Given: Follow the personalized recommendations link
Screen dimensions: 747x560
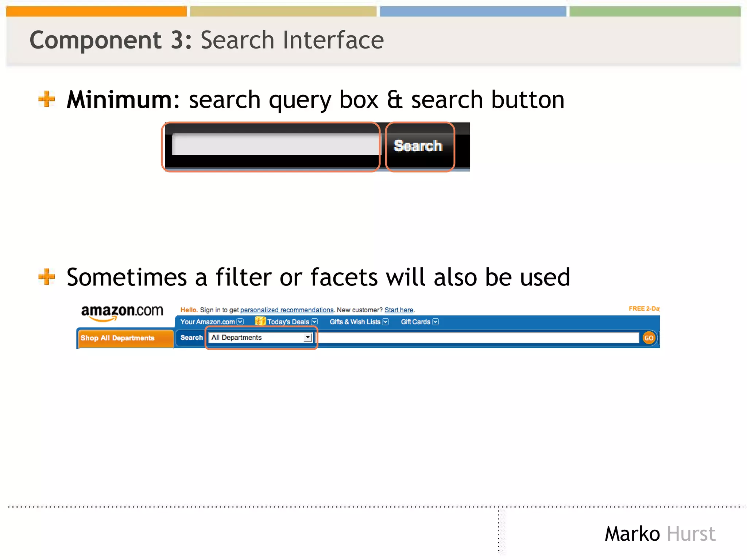Looking at the screenshot, I should click(x=287, y=310).
